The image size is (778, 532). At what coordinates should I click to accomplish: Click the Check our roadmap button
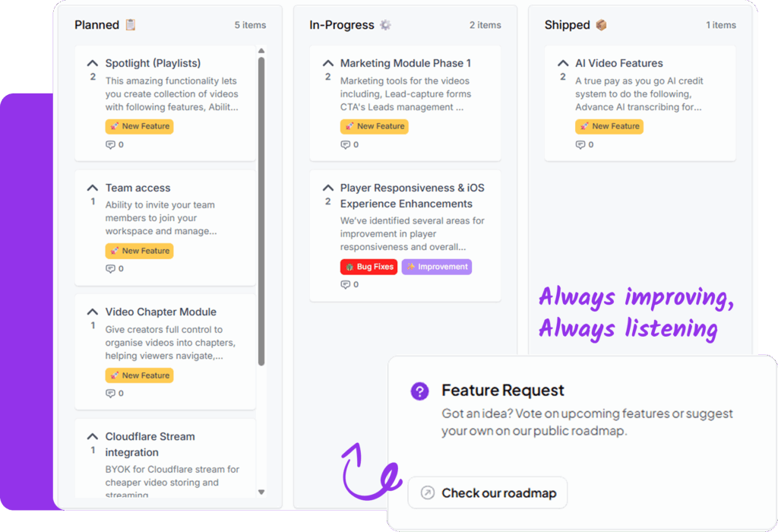click(x=487, y=492)
